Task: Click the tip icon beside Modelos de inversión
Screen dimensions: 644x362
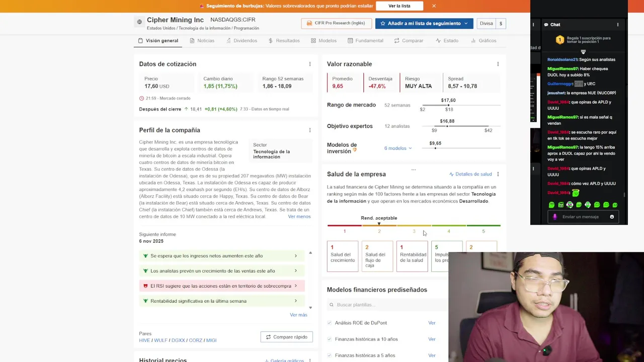Action: click(x=355, y=150)
